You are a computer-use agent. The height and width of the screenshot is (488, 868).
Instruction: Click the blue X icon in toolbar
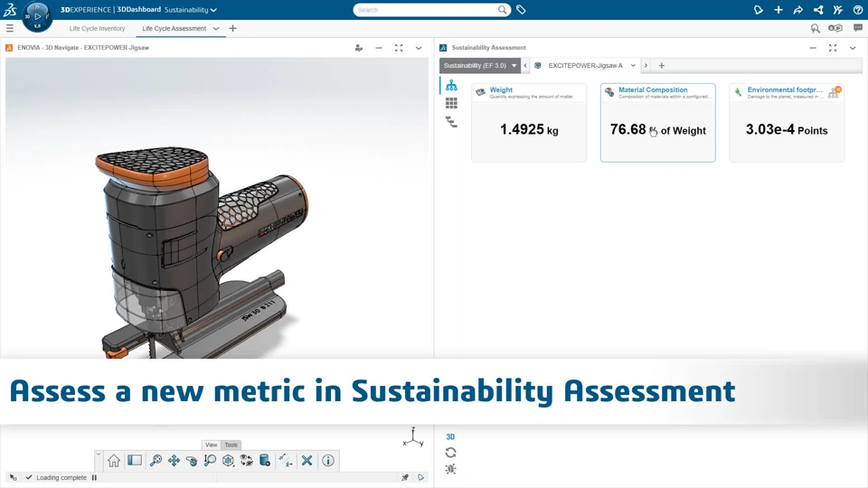(307, 460)
